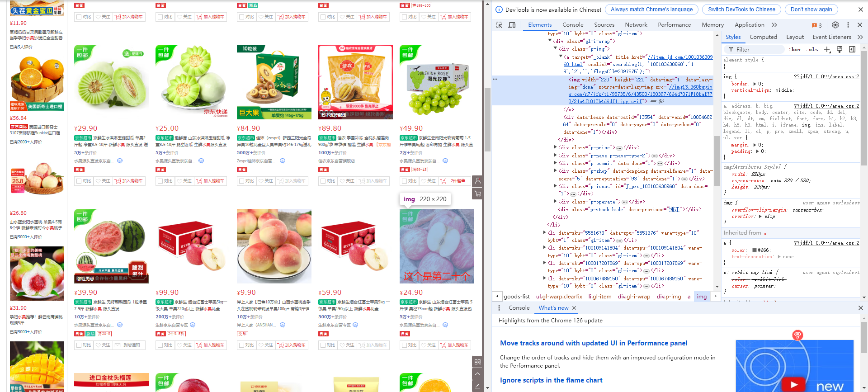Viewport: 868px width, 392px height.
Task: Toggle the rendering emulations paintbrush icon
Action: [x=840, y=49]
